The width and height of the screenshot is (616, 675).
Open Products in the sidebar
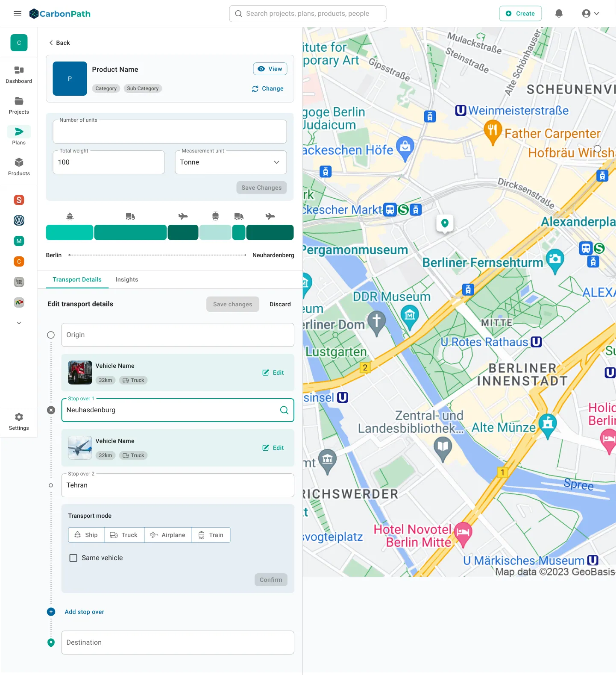click(19, 167)
